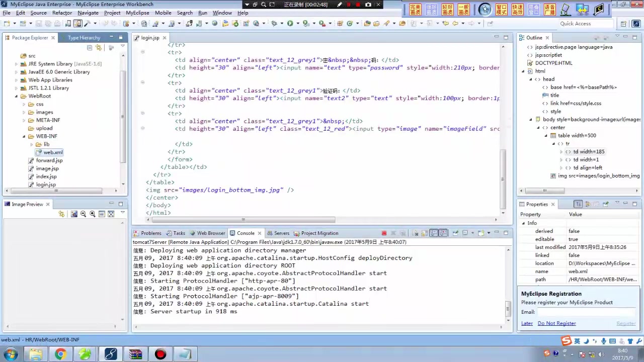This screenshot has width=644, height=362.
Task: Open the MyEclipse menu
Action: point(137,13)
